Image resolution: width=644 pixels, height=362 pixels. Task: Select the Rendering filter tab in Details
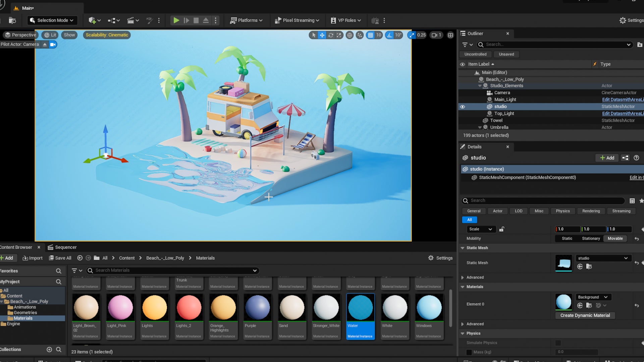pyautogui.click(x=591, y=211)
